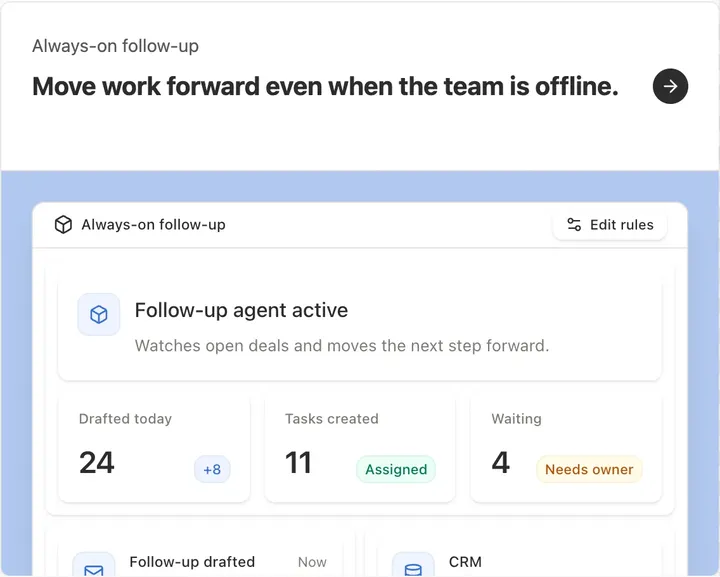Viewport: 720px width, 577px height.
Task: Select the Drafted today label
Action: coord(125,419)
